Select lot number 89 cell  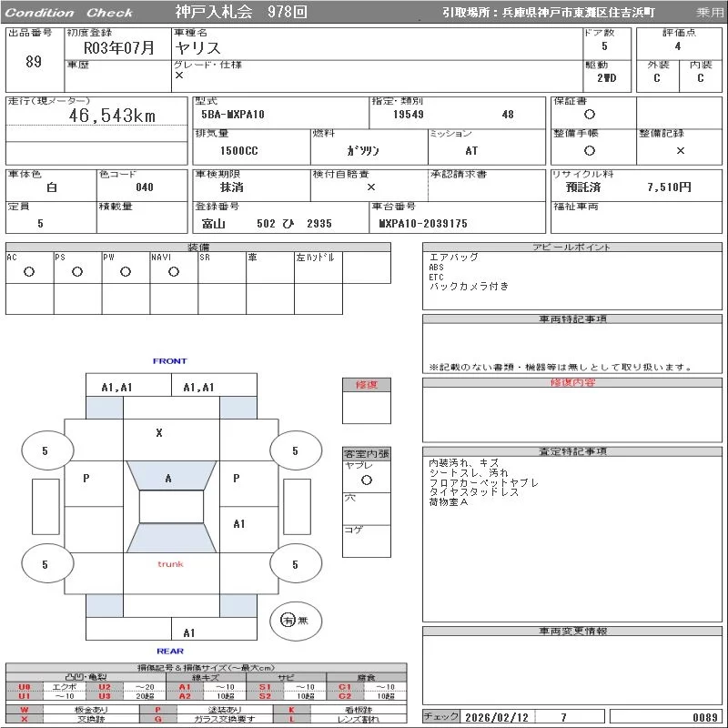[x=34, y=62]
